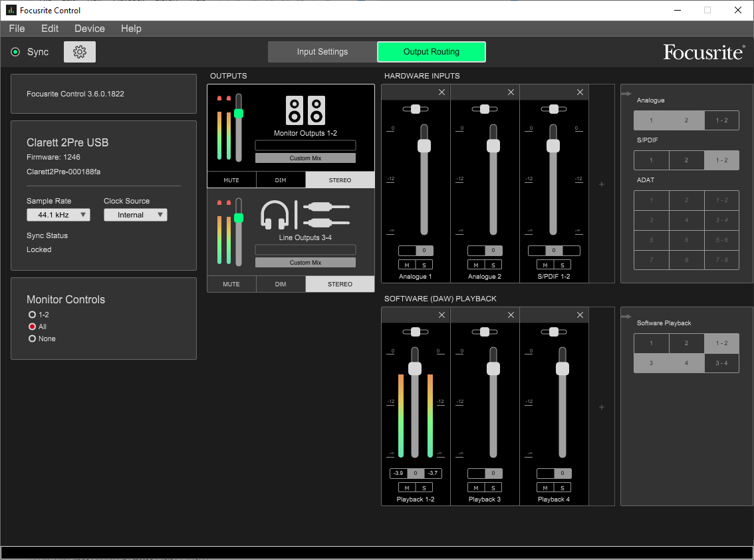Select Software Playback 2 cell

[x=686, y=343]
